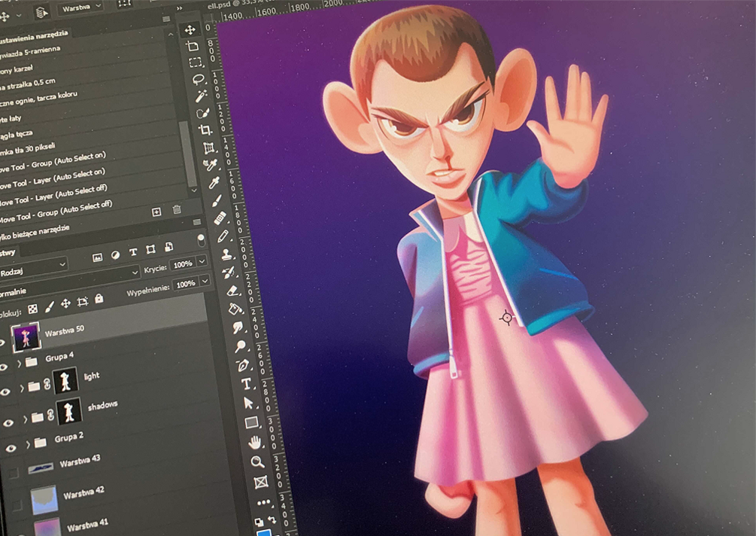
Task: Filter layers by type T icon
Action: click(133, 252)
